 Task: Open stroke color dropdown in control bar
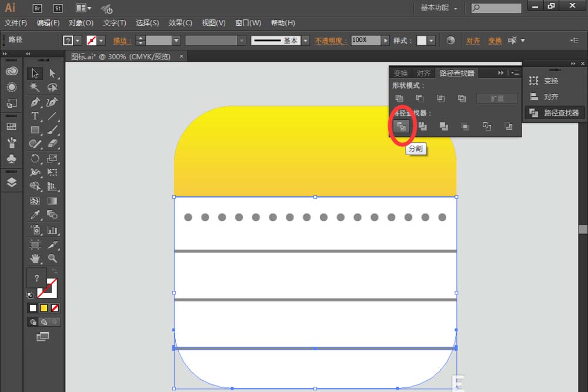coord(101,40)
